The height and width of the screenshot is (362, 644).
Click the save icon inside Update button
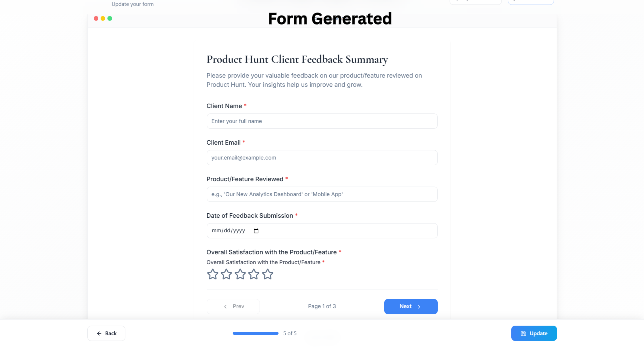pyautogui.click(x=523, y=333)
